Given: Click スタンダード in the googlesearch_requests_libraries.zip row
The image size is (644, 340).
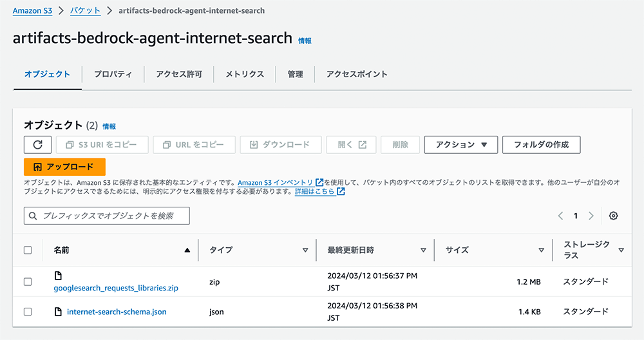Looking at the screenshot, I should pyautogui.click(x=585, y=281).
